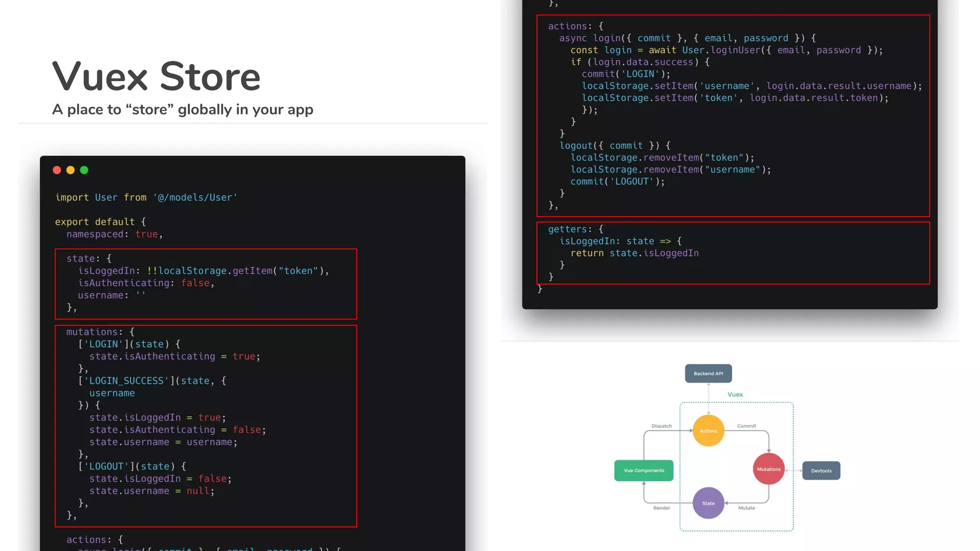Click the return state.isLoggedIn line
The height and width of the screenshot is (551, 980).
(x=634, y=253)
